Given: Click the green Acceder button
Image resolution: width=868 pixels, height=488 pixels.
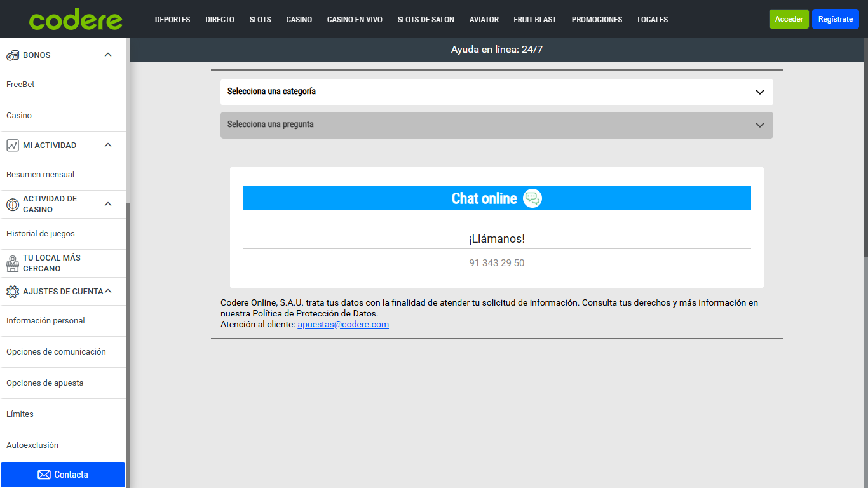Looking at the screenshot, I should coord(789,19).
